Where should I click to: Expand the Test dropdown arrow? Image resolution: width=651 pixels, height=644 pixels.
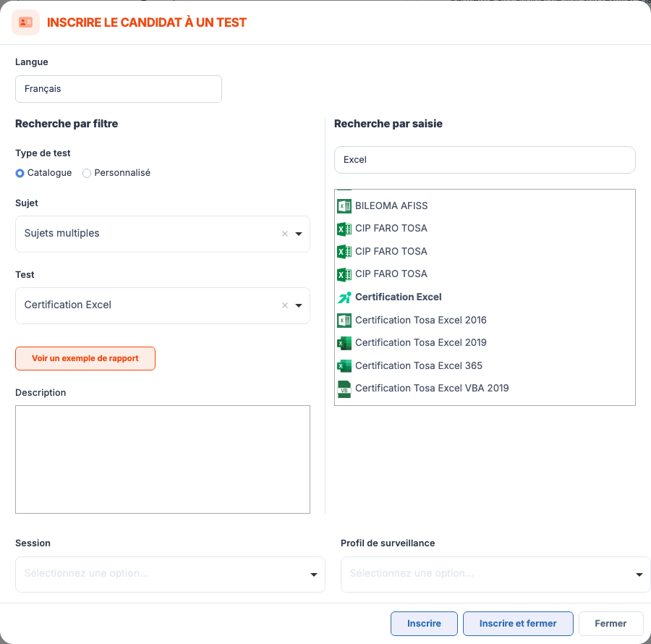click(299, 305)
